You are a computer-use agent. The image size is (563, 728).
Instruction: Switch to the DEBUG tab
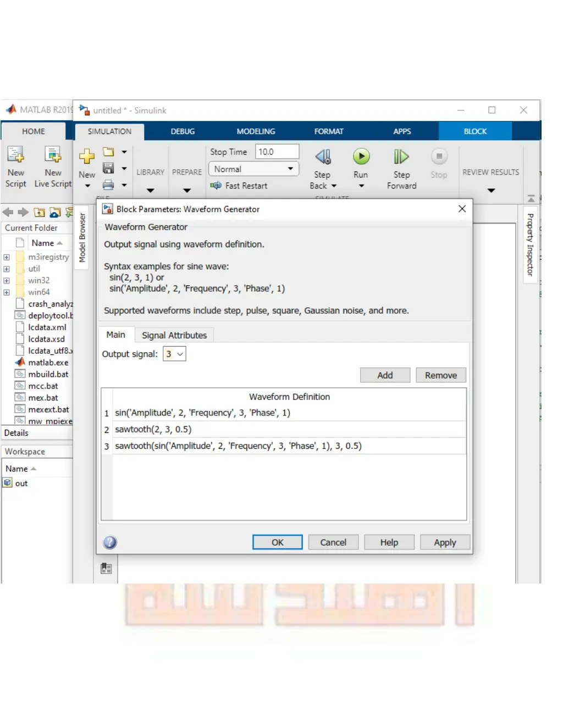[183, 131]
